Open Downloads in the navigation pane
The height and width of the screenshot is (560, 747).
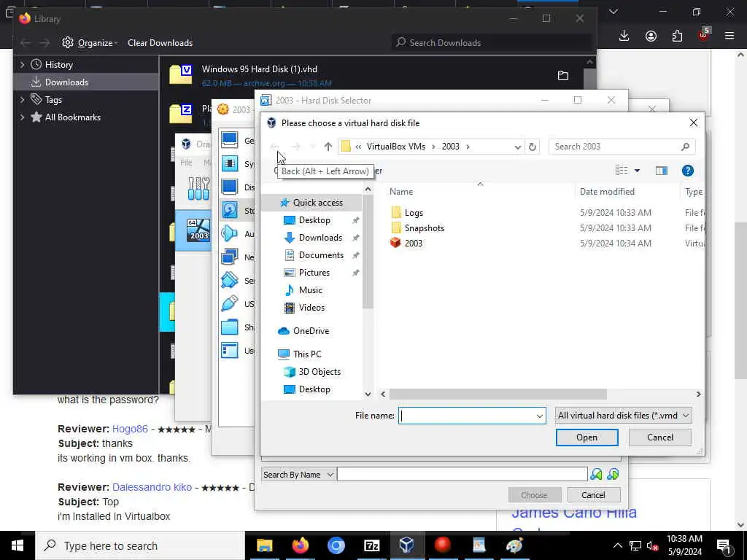click(320, 238)
